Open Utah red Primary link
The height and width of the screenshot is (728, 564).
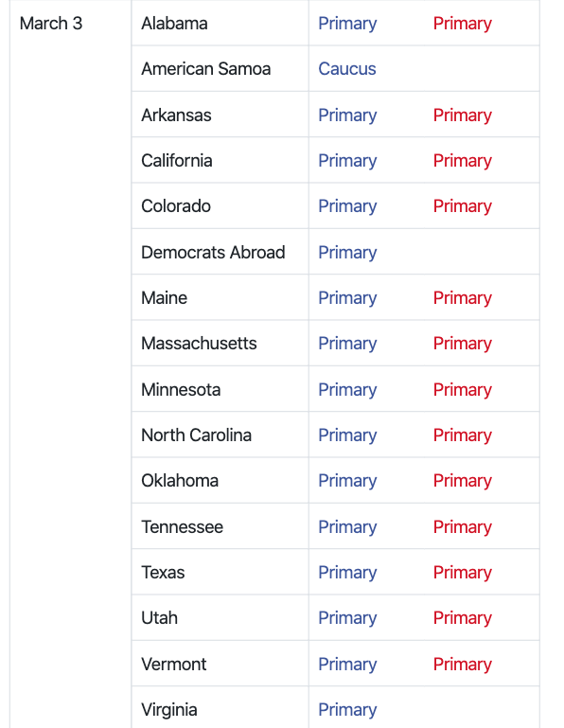[463, 619]
